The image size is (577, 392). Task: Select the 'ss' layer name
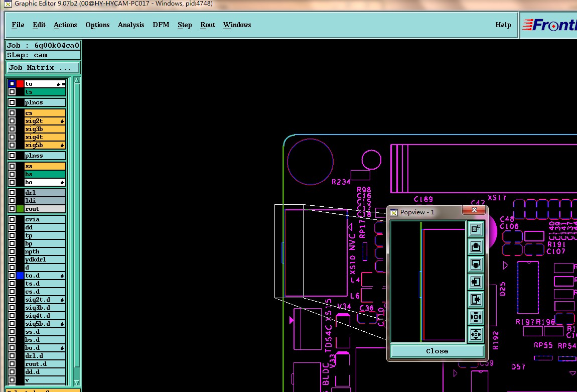(45, 166)
